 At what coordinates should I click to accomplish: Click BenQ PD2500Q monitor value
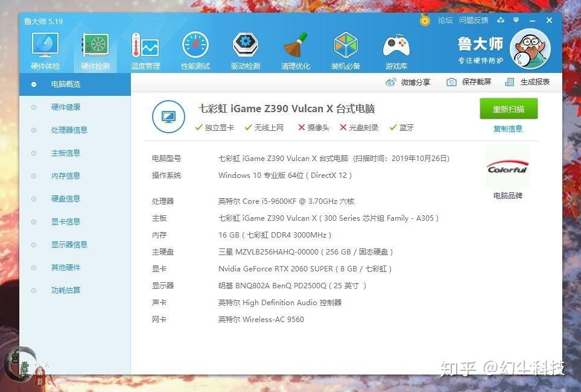click(x=292, y=286)
